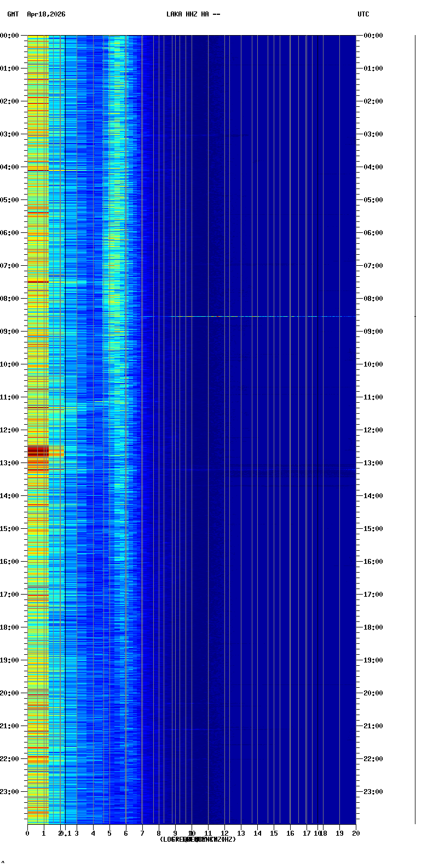This screenshot has width=439, height=868.
Task: Click the 13 Hz frequency axis label
Action: point(241,833)
